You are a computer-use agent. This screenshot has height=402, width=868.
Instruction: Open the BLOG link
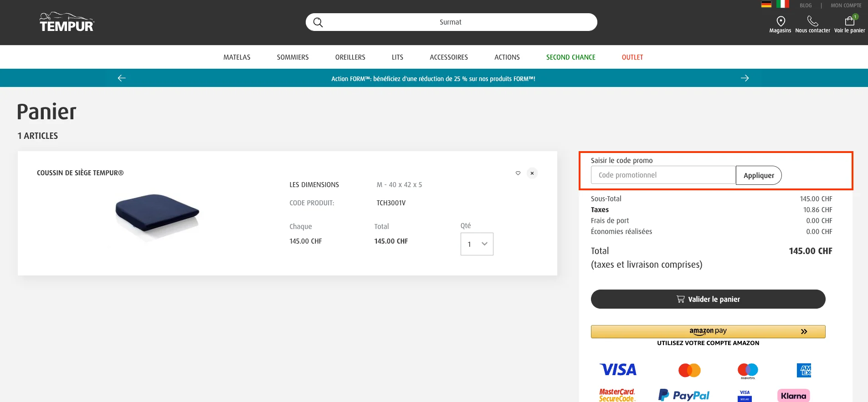(806, 5)
